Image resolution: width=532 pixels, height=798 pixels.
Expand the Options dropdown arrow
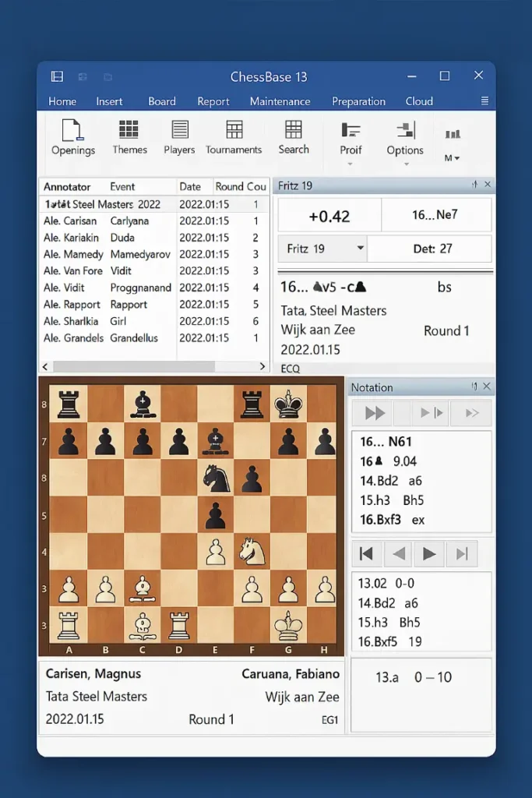point(406,164)
